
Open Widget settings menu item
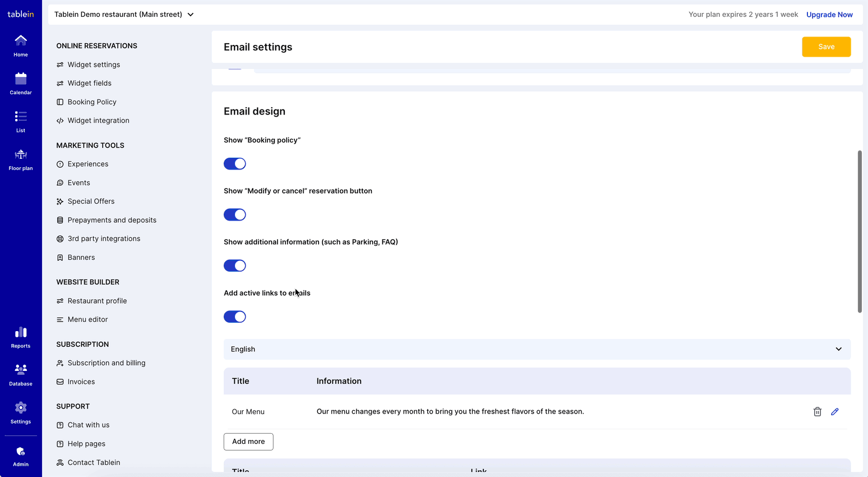pyautogui.click(x=94, y=65)
